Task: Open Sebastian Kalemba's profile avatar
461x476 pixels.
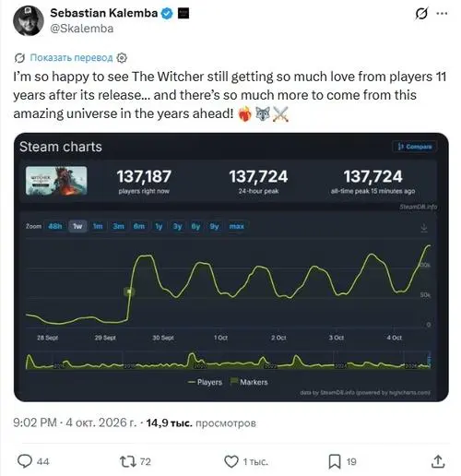Action: point(29,20)
